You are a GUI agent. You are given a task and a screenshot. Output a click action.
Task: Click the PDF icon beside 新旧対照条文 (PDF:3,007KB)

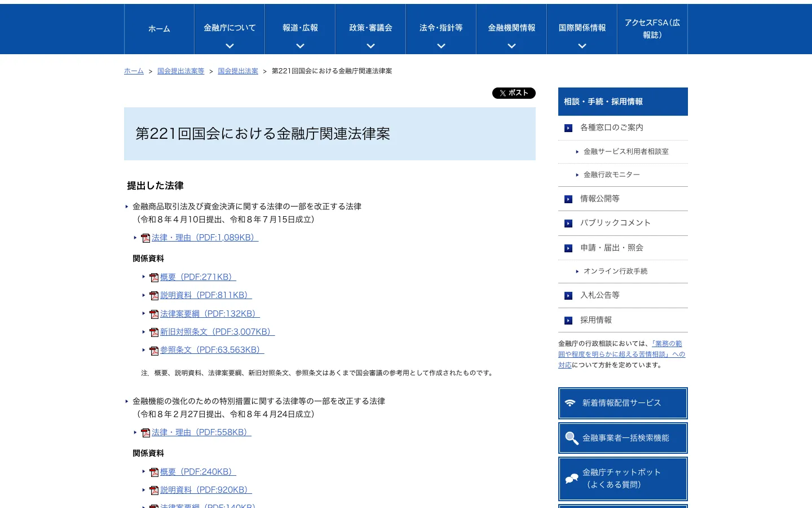(x=154, y=332)
